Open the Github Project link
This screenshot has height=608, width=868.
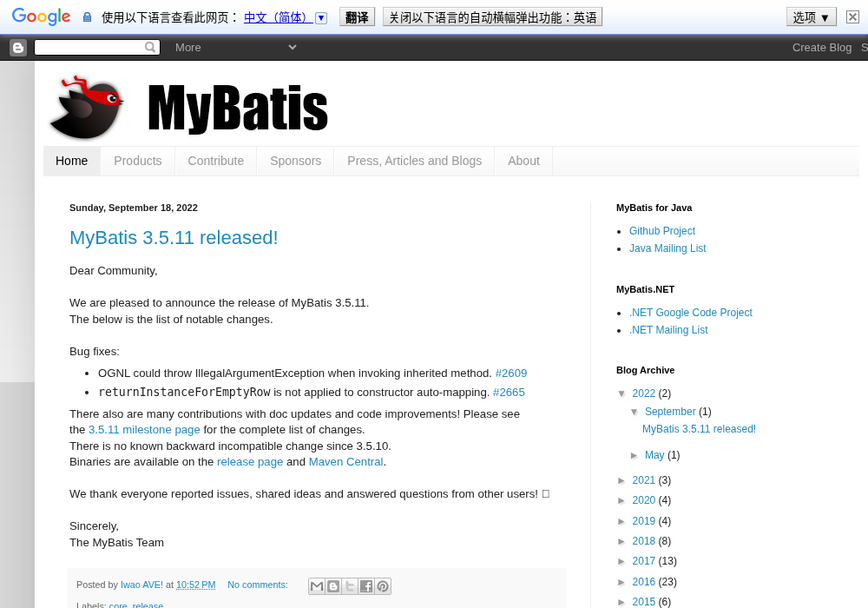(662, 231)
